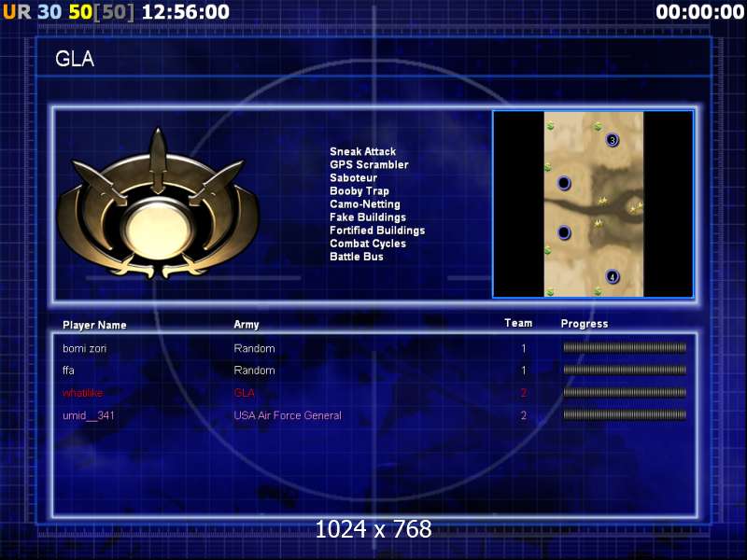Click the Random army of bomi zori
The image size is (747, 560).
point(254,348)
